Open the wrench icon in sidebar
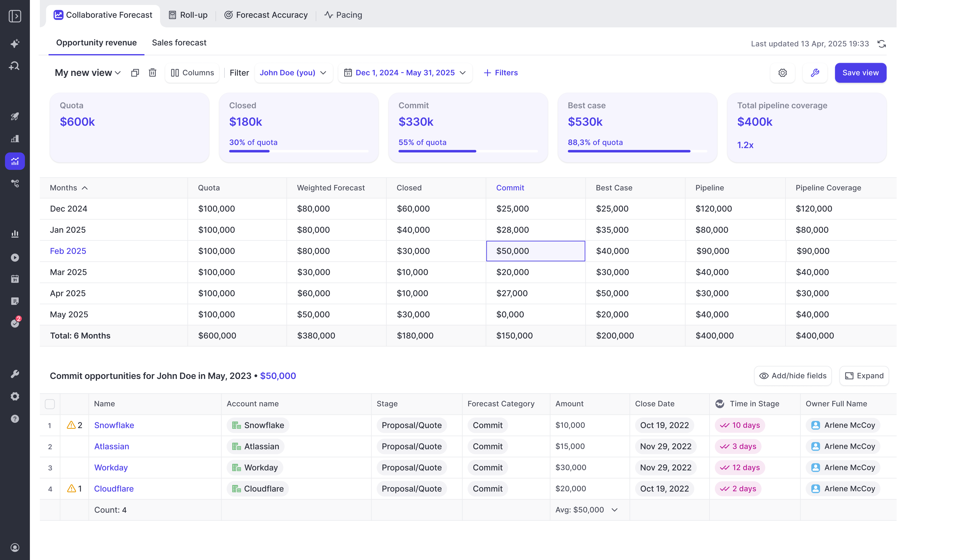 15,374
